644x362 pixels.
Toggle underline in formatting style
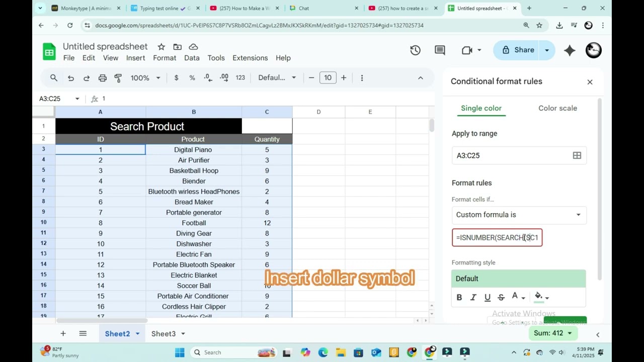[487, 297]
